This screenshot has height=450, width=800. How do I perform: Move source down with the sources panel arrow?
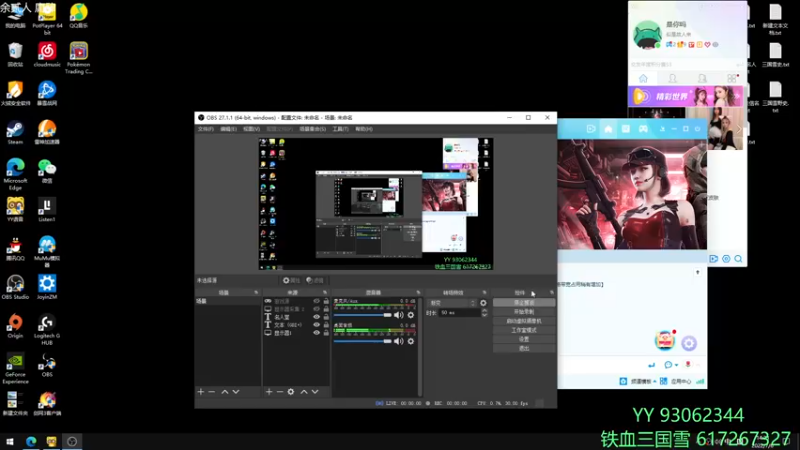(315, 392)
